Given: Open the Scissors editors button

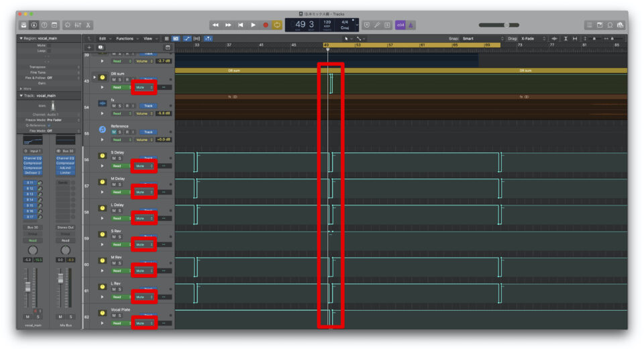Looking at the screenshot, I should point(89,25).
